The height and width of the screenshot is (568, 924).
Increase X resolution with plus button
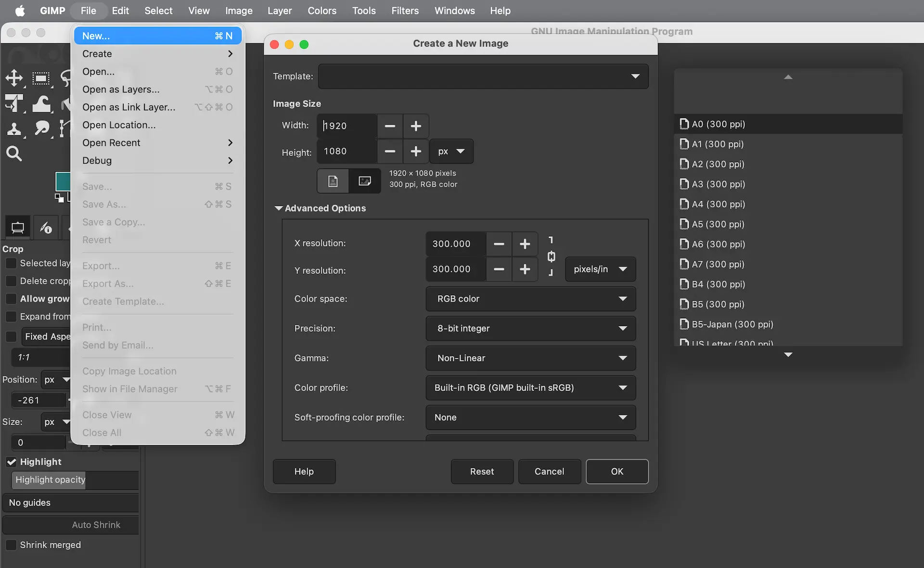pyautogui.click(x=525, y=244)
